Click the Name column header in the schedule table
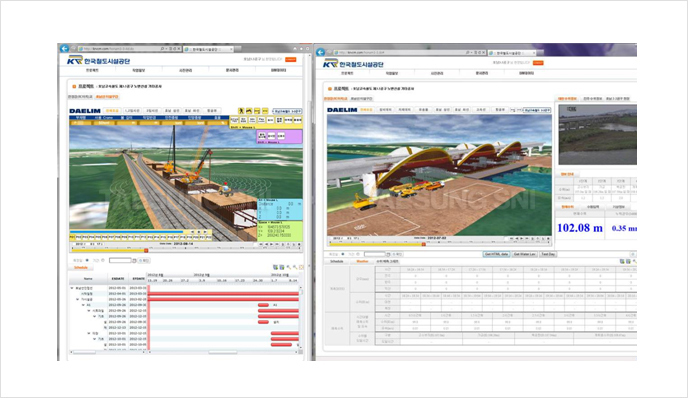 88,279
